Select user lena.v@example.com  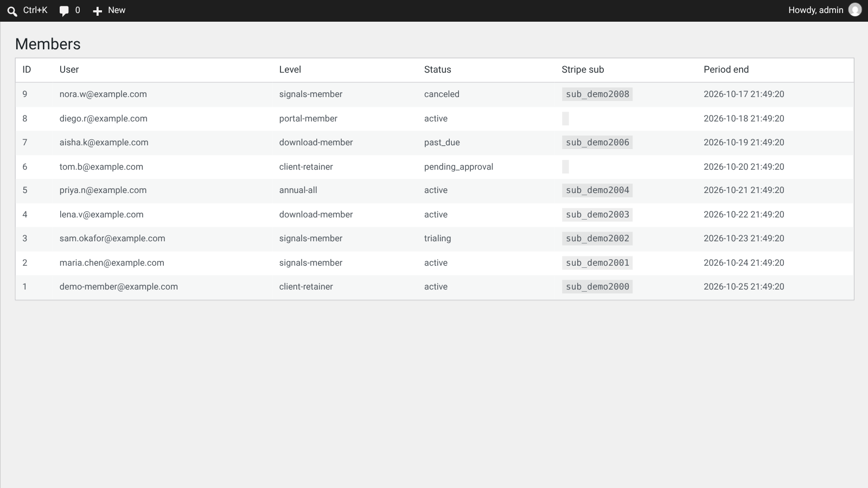click(x=101, y=215)
